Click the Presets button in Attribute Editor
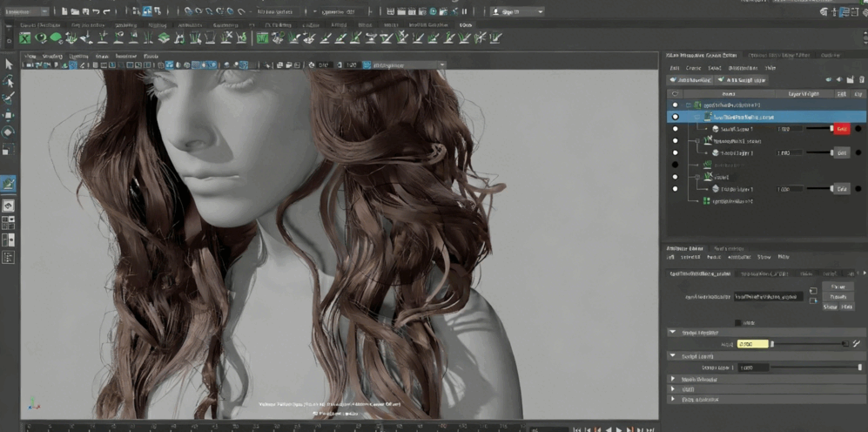Image resolution: width=868 pixels, height=432 pixels. 838,296
